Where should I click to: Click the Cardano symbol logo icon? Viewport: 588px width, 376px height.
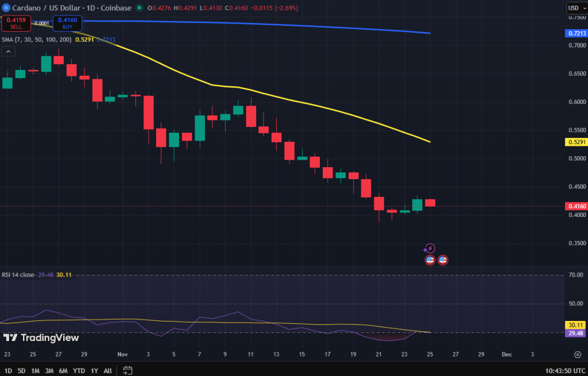(x=6, y=7)
